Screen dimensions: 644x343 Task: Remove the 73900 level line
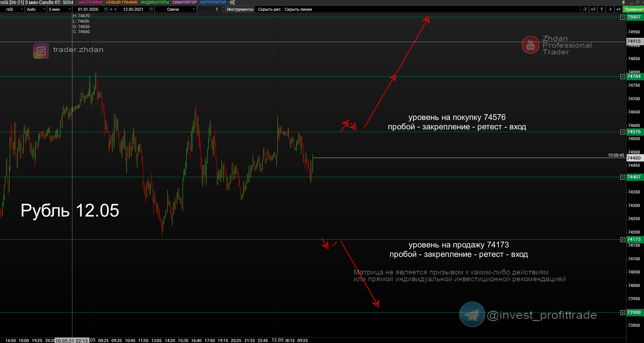623,313
